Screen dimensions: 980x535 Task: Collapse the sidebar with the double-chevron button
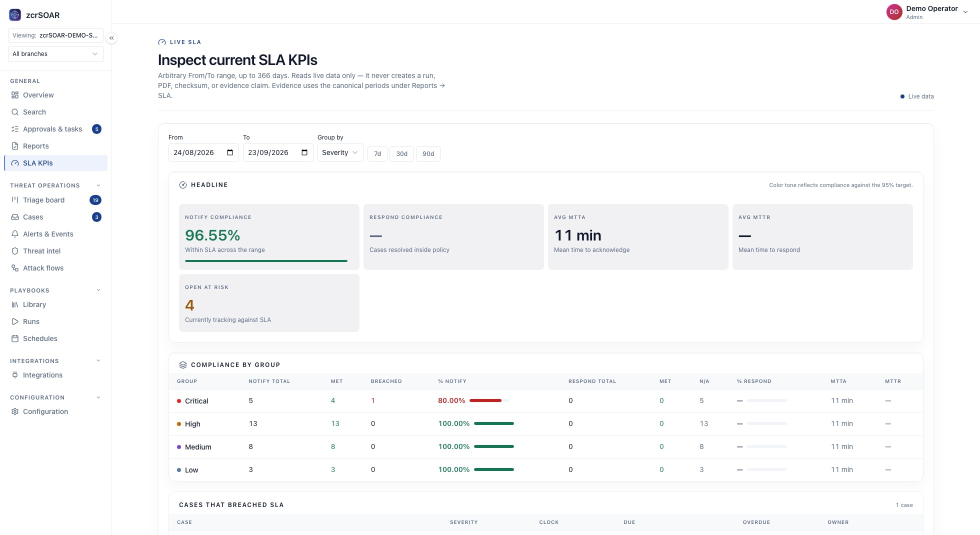[x=111, y=38]
